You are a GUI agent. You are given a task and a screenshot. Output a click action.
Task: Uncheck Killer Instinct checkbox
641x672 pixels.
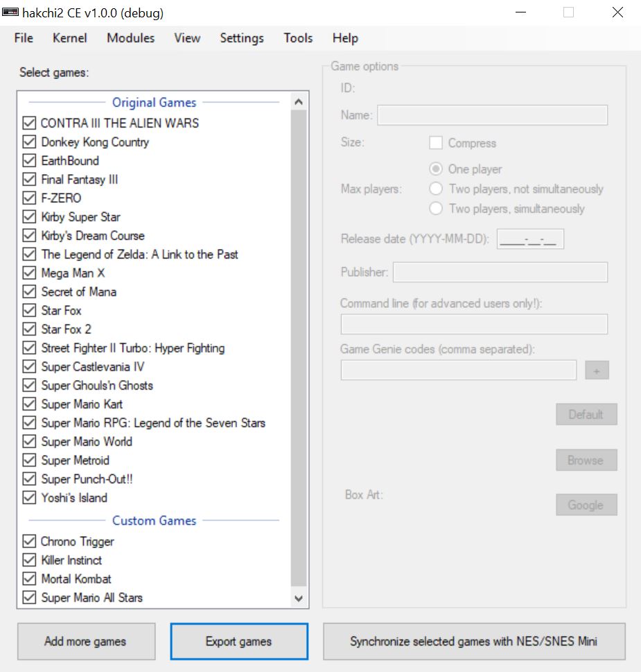[29, 560]
